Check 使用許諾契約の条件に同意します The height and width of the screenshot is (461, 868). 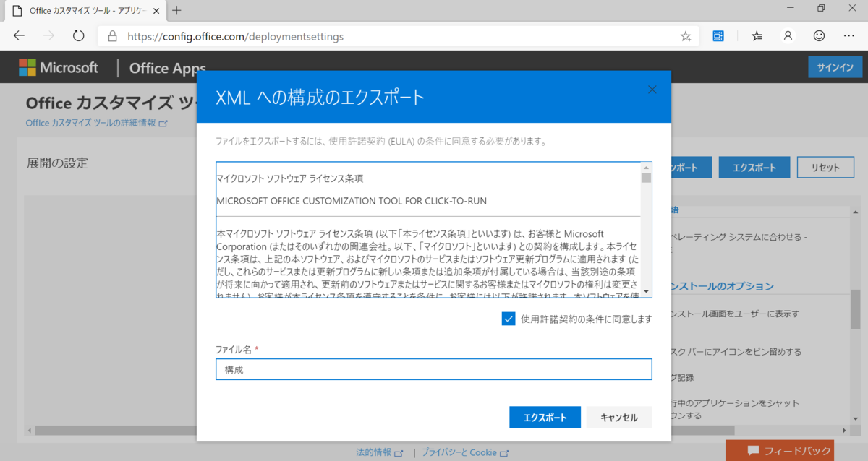point(509,319)
